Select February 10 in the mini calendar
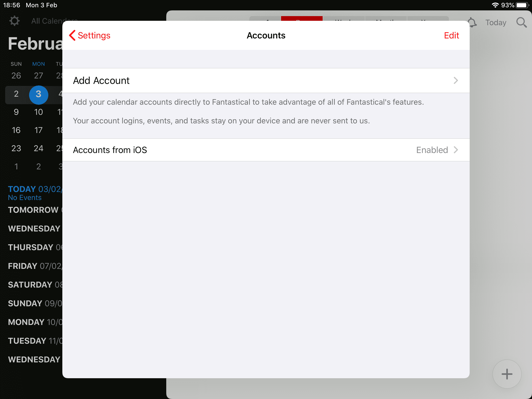The width and height of the screenshot is (532, 399). coord(38,112)
